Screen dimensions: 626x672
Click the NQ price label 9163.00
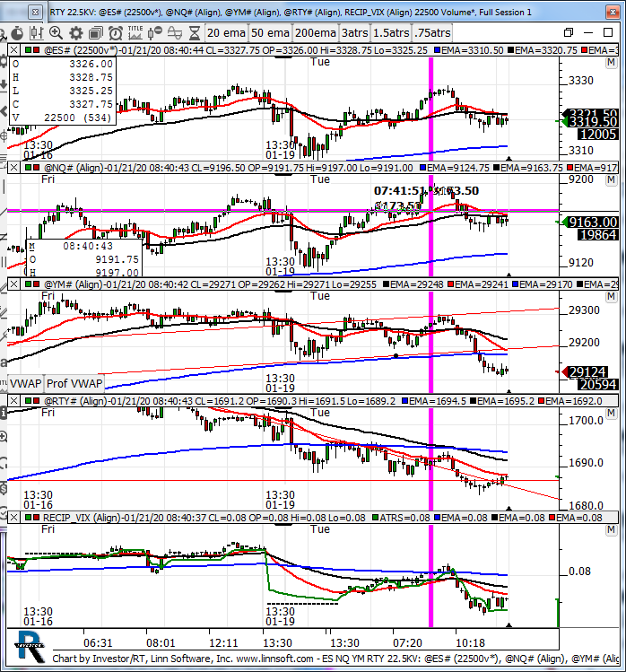tap(593, 222)
